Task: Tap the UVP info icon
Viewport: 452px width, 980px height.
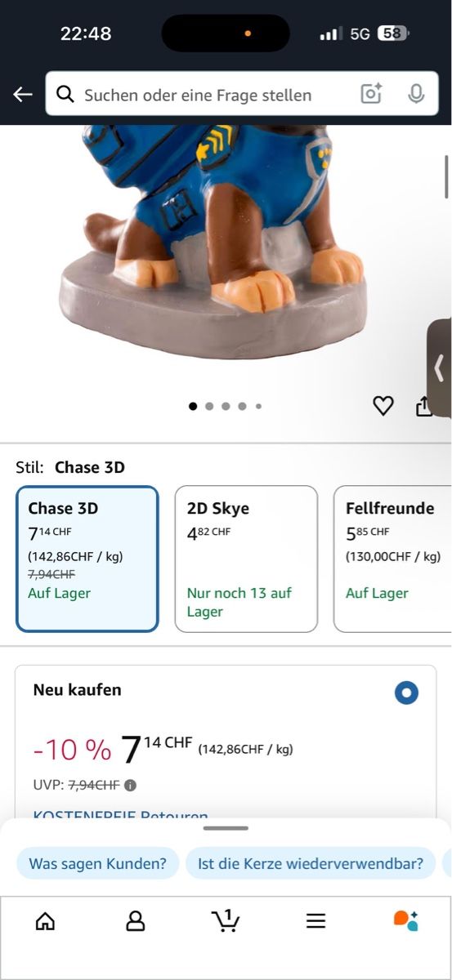Action: [130, 786]
